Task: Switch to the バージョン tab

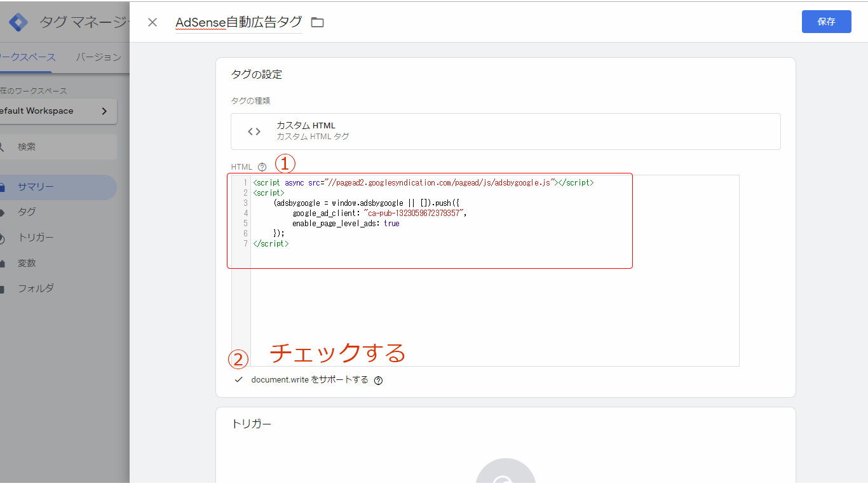Action: 98,57
